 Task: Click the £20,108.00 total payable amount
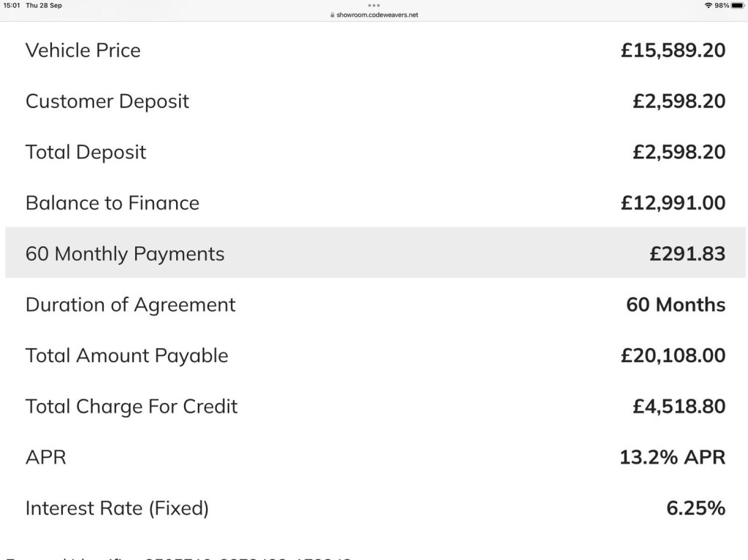[673, 356]
